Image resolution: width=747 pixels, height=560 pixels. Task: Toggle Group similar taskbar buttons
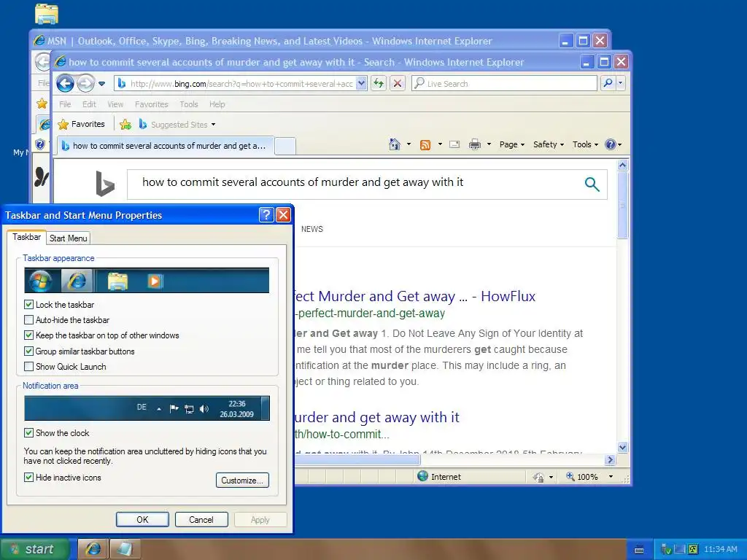click(x=28, y=351)
